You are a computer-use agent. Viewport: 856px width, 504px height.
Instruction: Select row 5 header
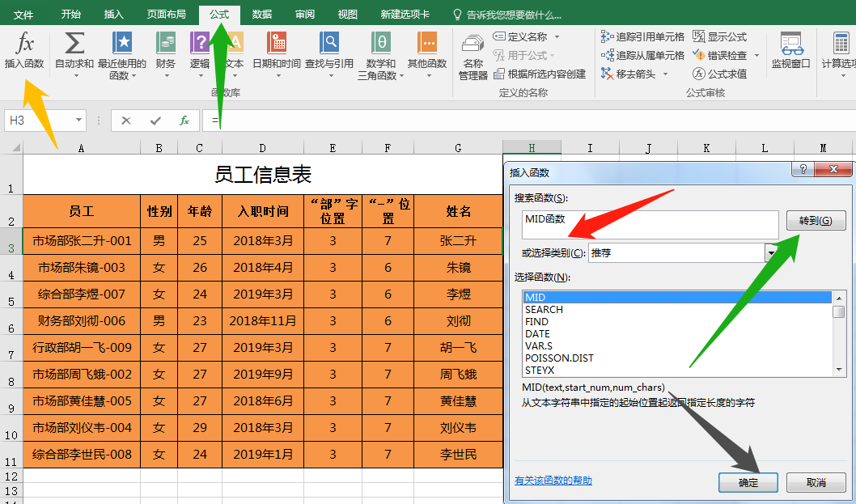pyautogui.click(x=11, y=294)
